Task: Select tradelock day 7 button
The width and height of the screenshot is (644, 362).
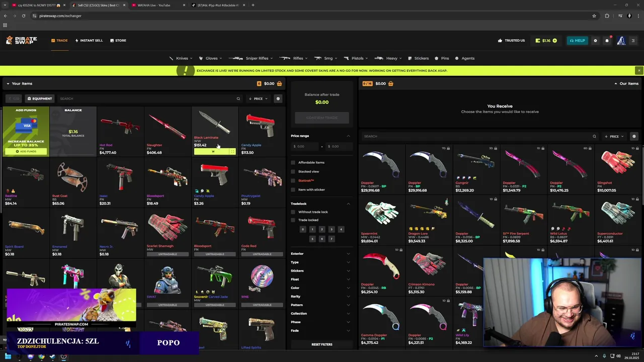Action: click(x=331, y=239)
